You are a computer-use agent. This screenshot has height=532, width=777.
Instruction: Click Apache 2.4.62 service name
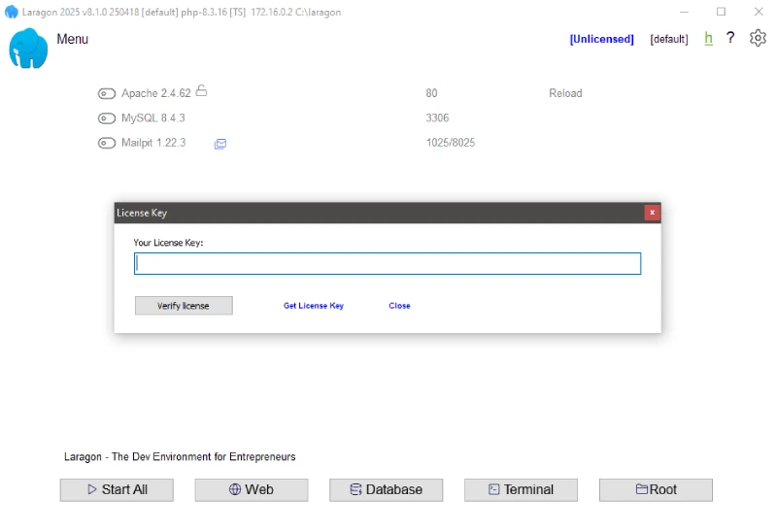click(x=156, y=93)
